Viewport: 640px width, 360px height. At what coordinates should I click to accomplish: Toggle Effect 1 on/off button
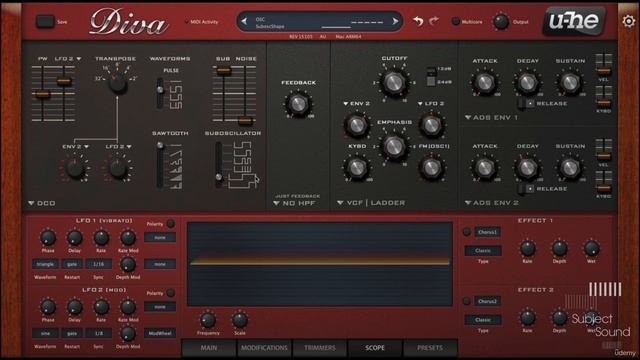467,232
